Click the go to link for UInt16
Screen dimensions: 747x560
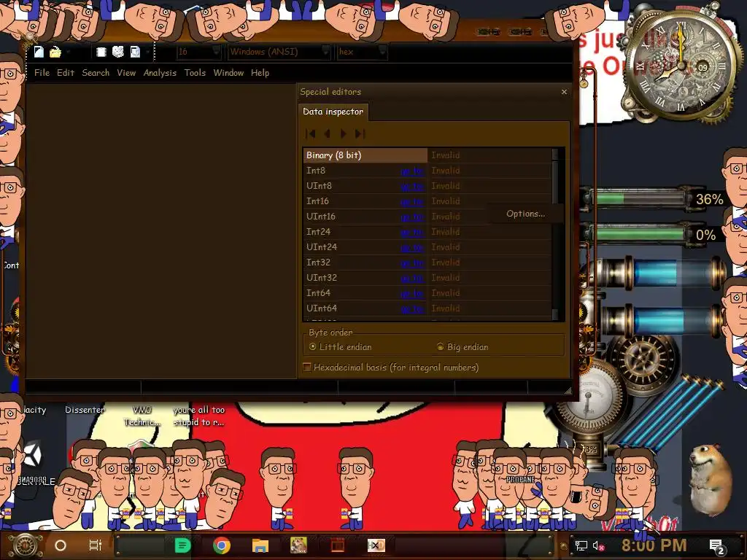(x=412, y=216)
